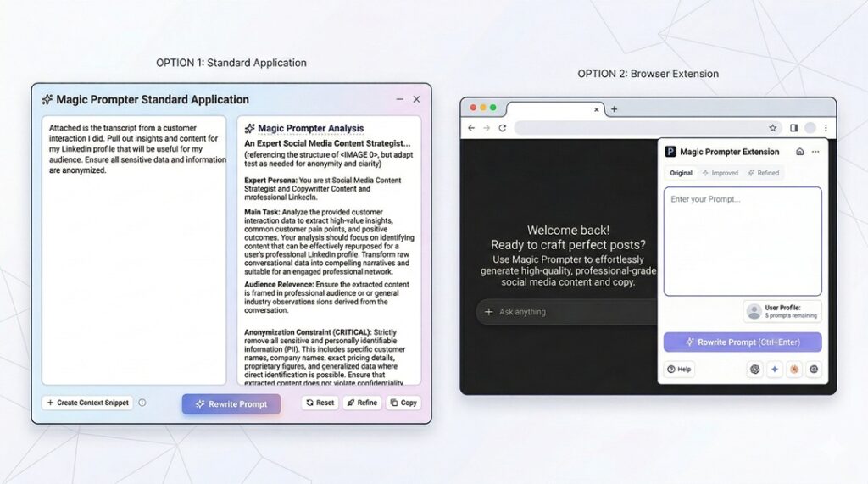Click the 'Main Task:' paragraph label
The width and height of the screenshot is (868, 484).
coord(262,212)
